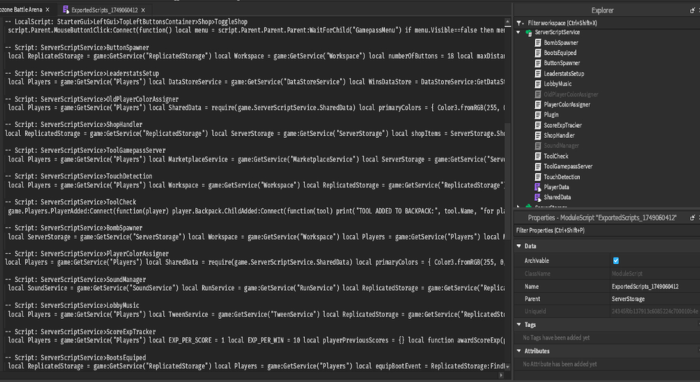This screenshot has height=382, width=700.
Task: Click the Explorer filter funnel icon
Action: (x=519, y=23)
